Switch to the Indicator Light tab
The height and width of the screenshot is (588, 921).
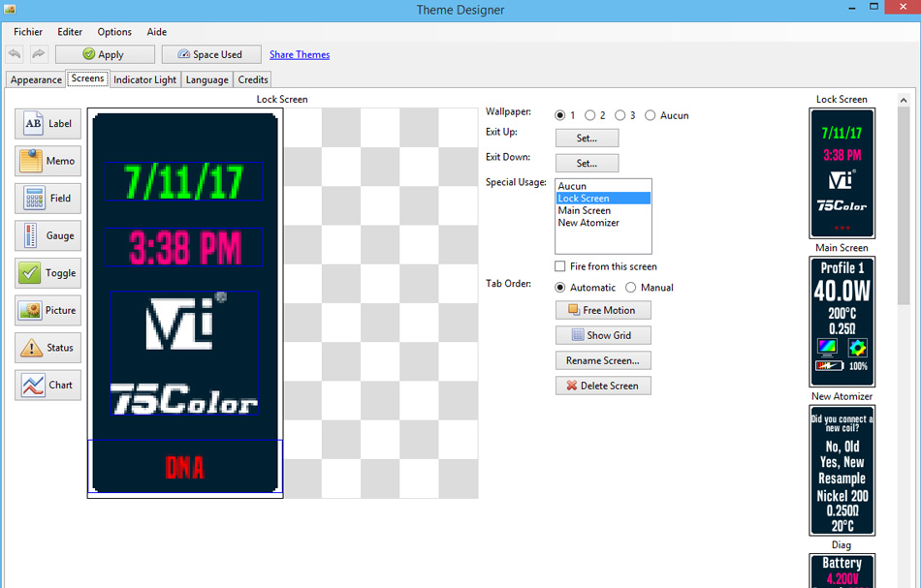point(145,79)
